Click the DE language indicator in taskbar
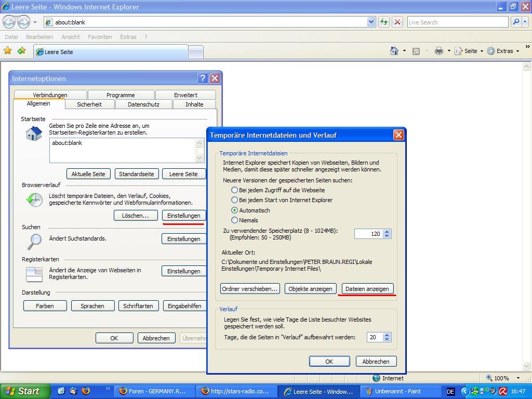Viewport: 532px width, 399px height. (450, 392)
